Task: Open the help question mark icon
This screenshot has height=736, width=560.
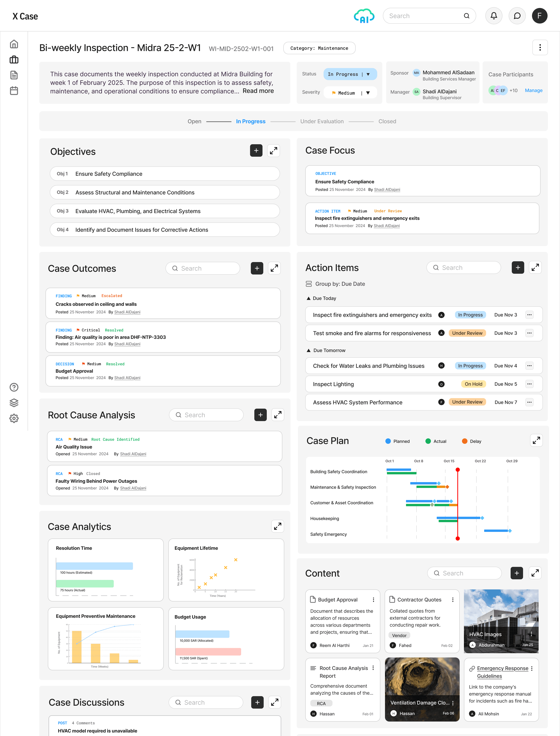Action: click(14, 387)
